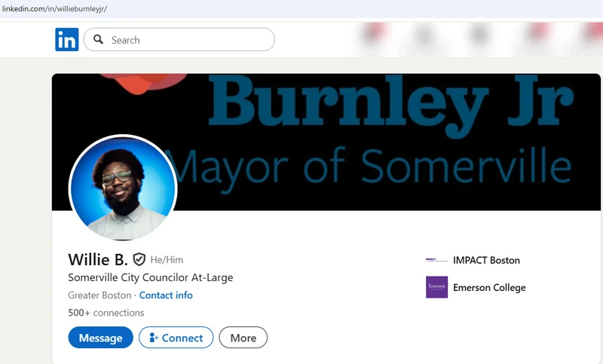Open Willie B.'s circular profile photo
Screen dimensions: 603x364
tap(123, 188)
